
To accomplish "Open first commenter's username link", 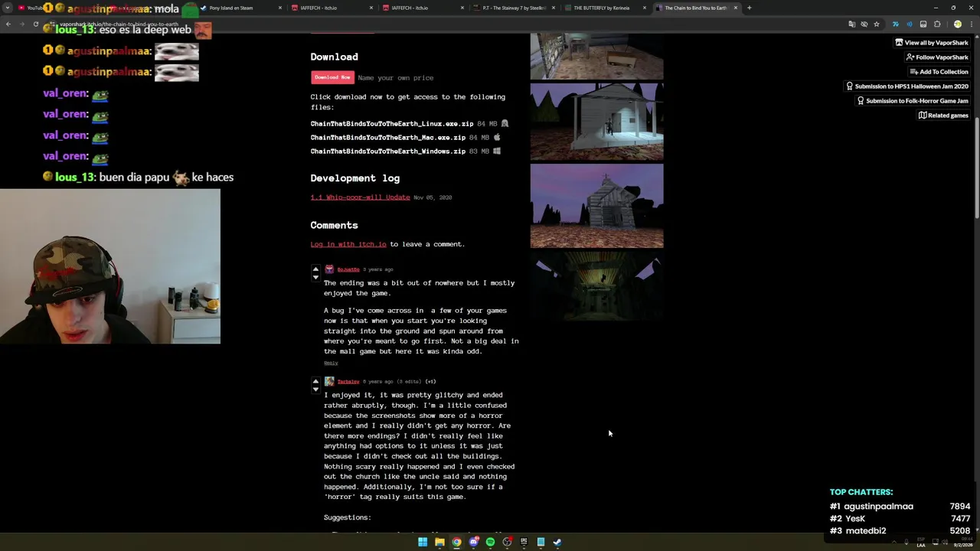I will point(348,269).
